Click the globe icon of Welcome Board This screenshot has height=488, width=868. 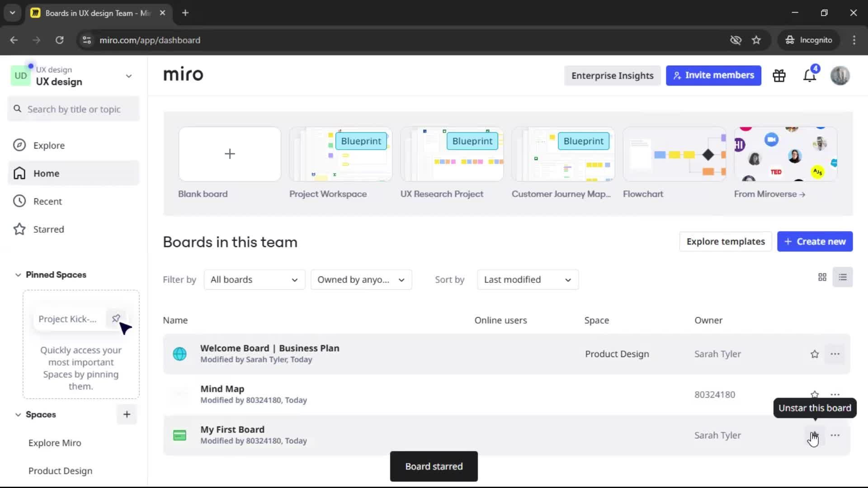click(179, 354)
